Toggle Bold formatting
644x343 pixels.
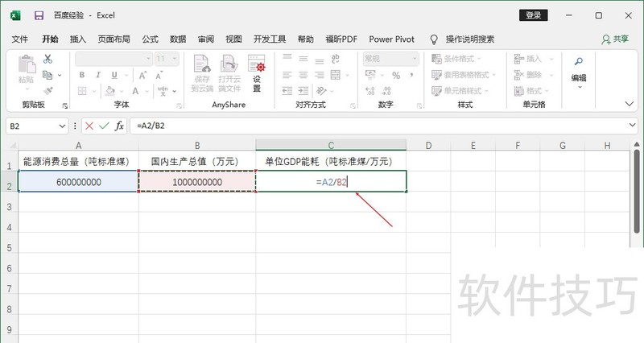coord(82,75)
